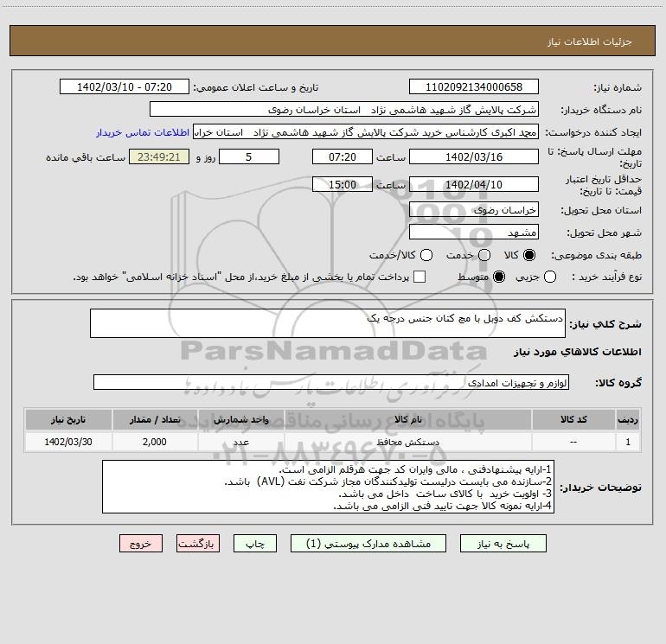Click the واحد شمارش column header
The width and height of the screenshot is (666, 644).
coord(240,419)
